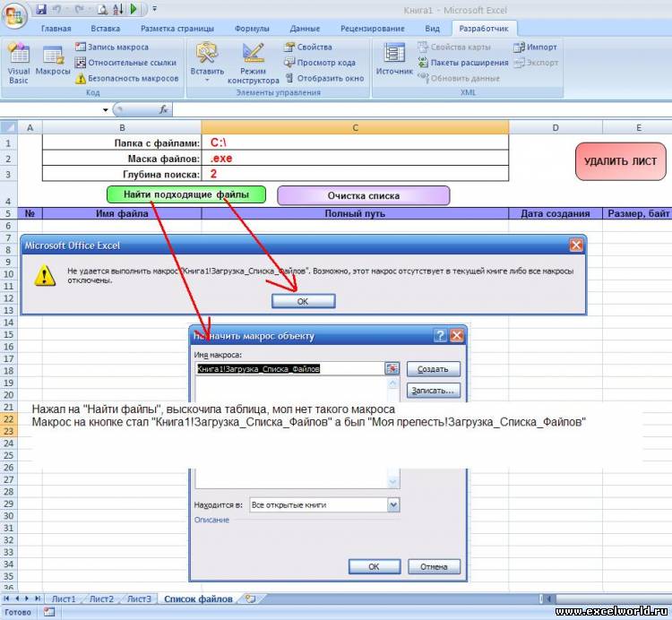Viewport: 672px width, 620px height.
Task: Open control Свойства
Action: pyautogui.click(x=308, y=47)
